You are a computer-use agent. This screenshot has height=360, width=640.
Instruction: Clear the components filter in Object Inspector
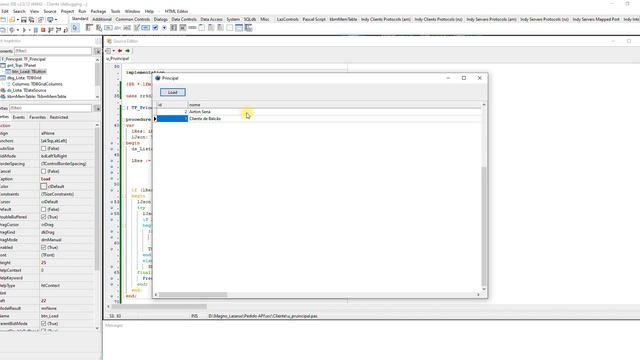coord(97,51)
